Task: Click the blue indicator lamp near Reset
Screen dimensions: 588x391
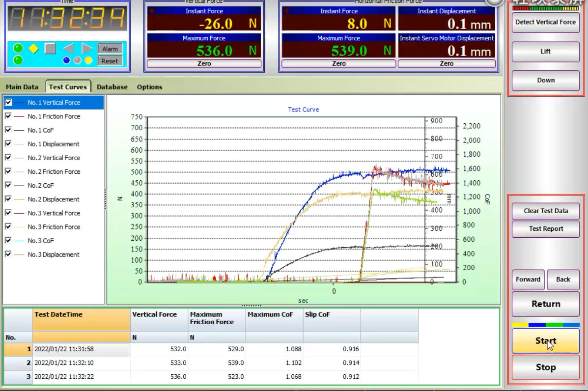Action: (x=66, y=59)
